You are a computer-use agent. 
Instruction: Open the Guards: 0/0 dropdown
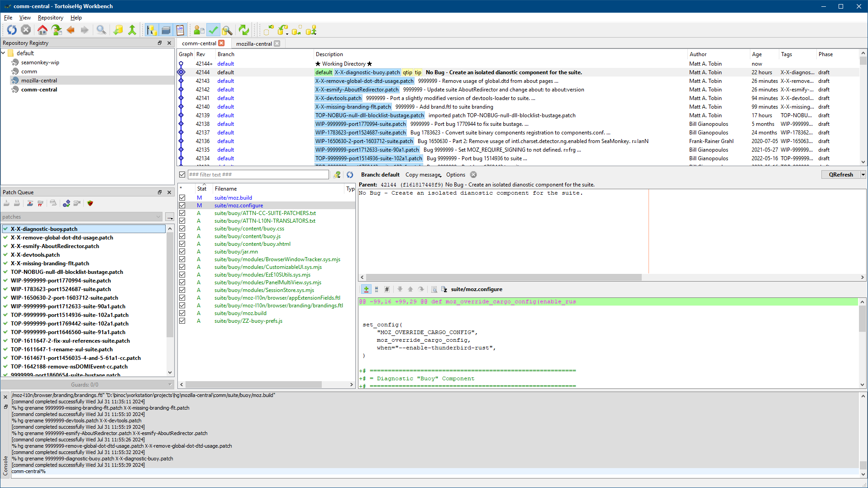[87, 385]
